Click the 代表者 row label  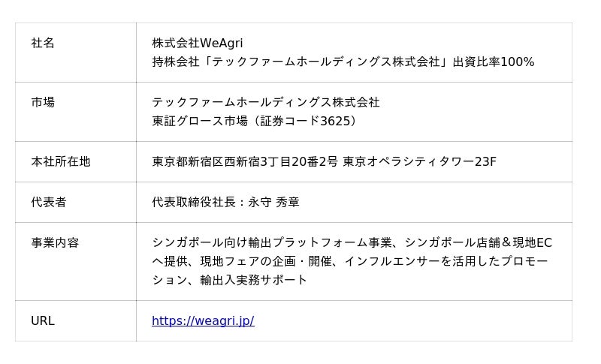49,202
